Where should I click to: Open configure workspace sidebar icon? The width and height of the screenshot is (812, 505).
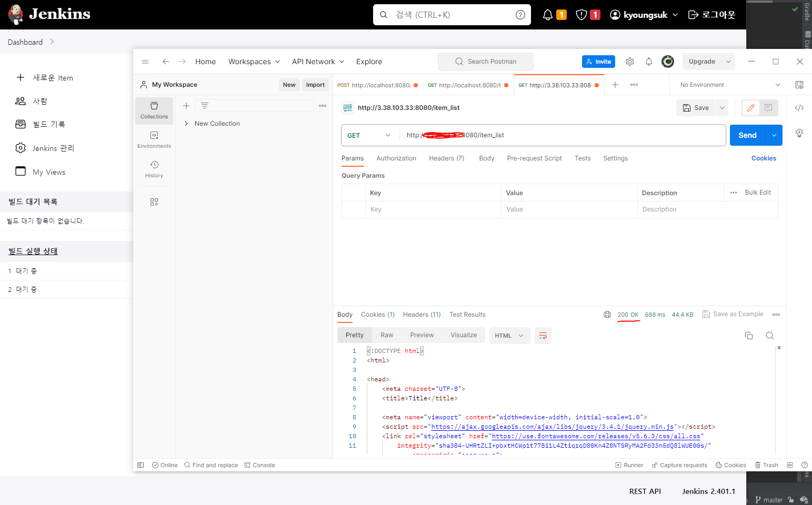(154, 202)
